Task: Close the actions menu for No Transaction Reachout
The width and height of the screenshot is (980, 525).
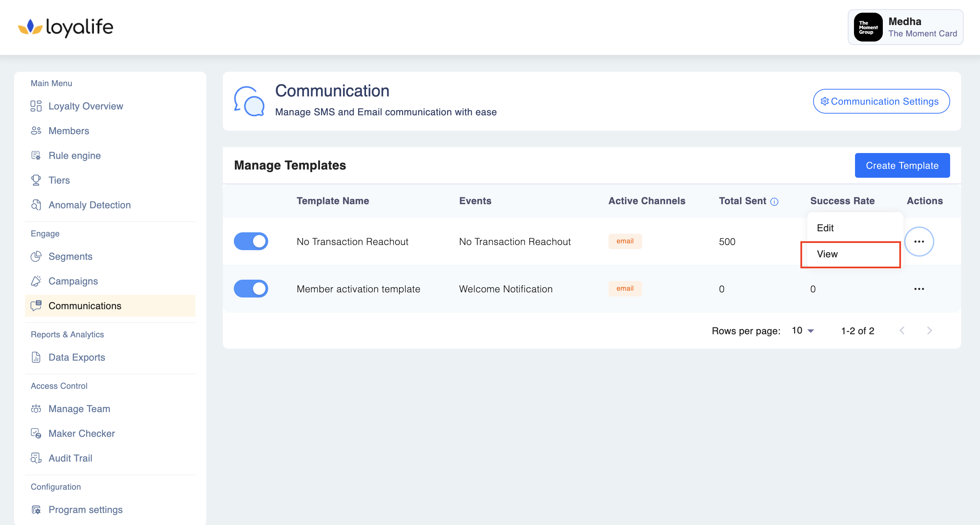Action: point(919,242)
